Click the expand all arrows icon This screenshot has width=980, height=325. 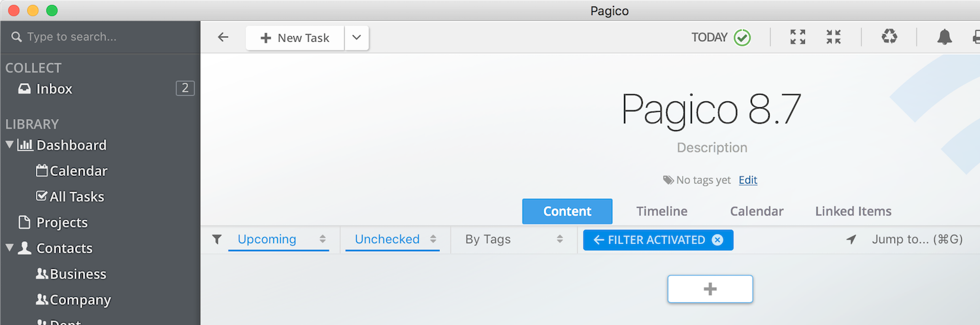coord(798,37)
